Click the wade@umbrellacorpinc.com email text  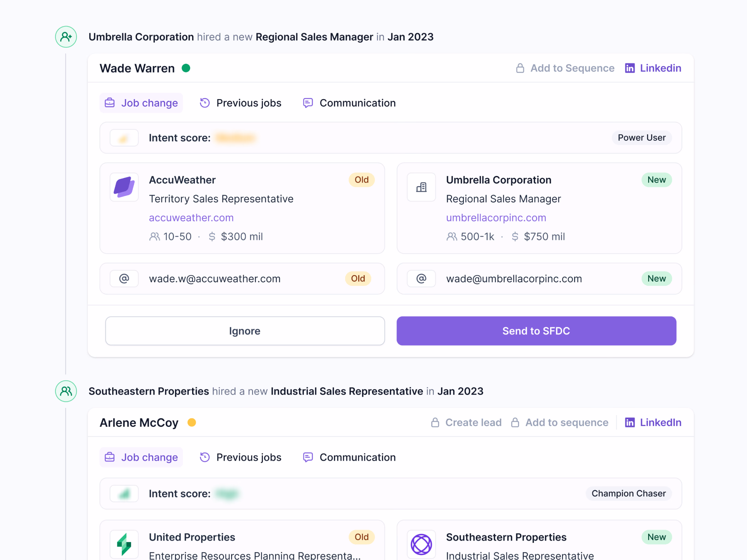tap(514, 278)
